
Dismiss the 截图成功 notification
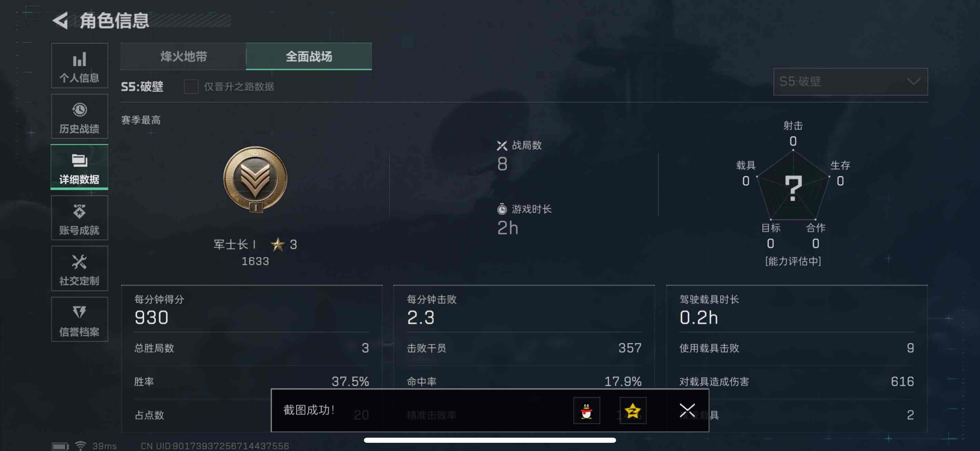click(687, 411)
